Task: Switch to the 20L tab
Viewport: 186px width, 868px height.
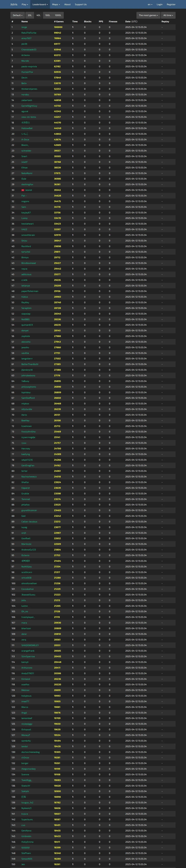Action: [30, 15]
